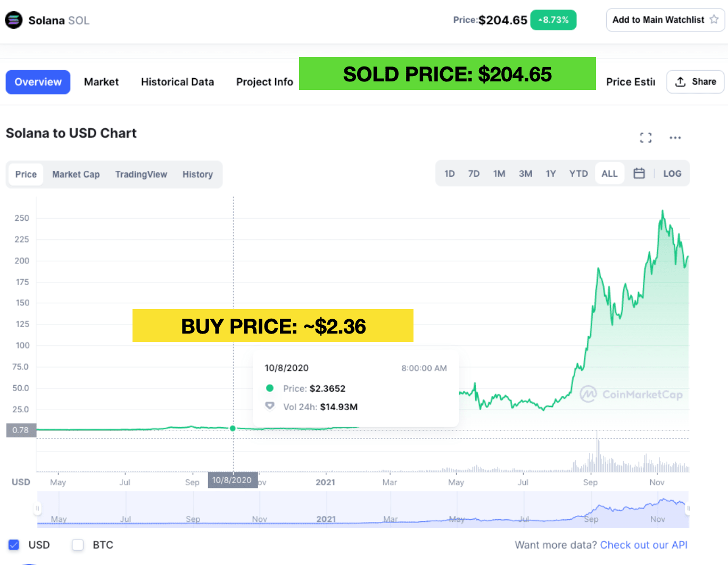Set chart range to 7D

click(474, 173)
